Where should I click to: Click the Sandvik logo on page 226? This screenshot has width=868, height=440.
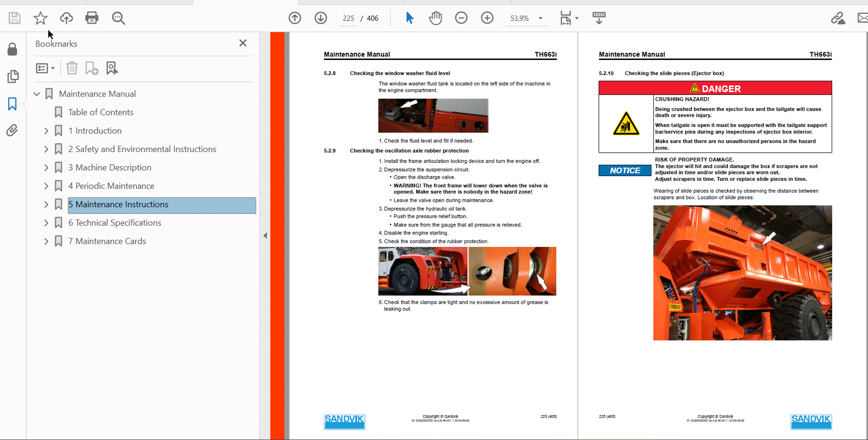click(x=811, y=422)
